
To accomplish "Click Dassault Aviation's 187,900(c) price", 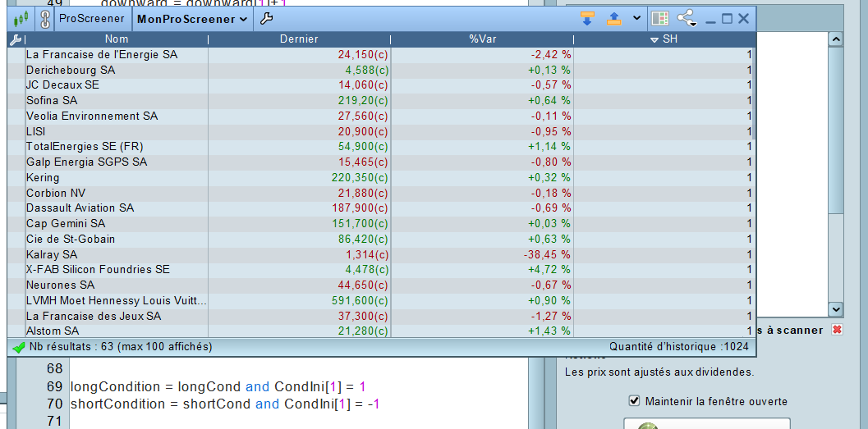I will point(359,208).
